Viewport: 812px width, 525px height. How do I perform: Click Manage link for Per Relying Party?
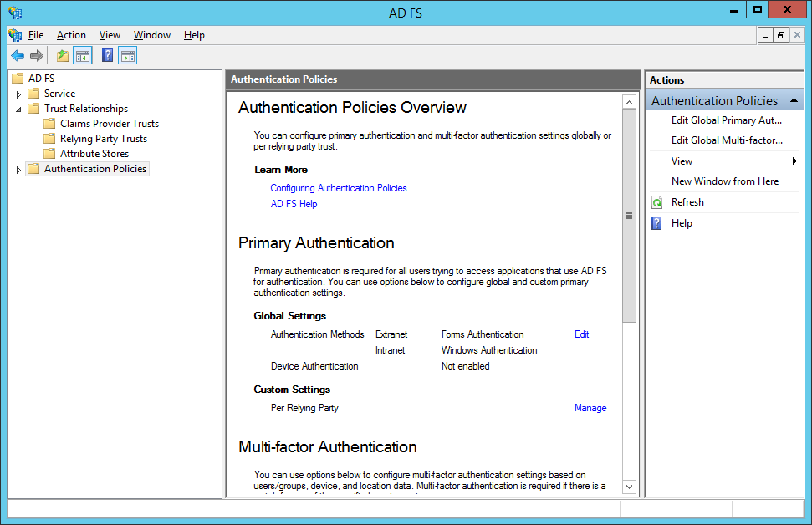(590, 408)
